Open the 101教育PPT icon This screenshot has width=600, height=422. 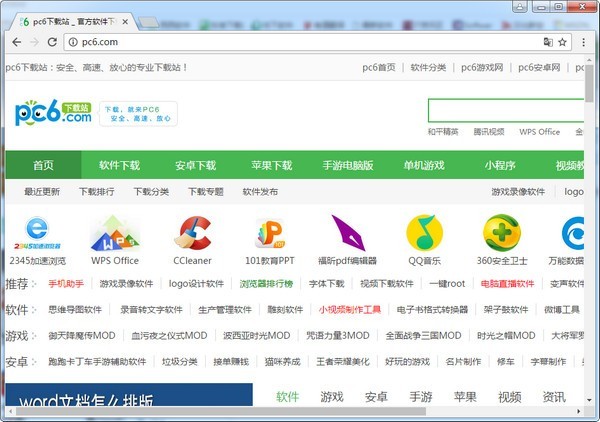(270, 233)
